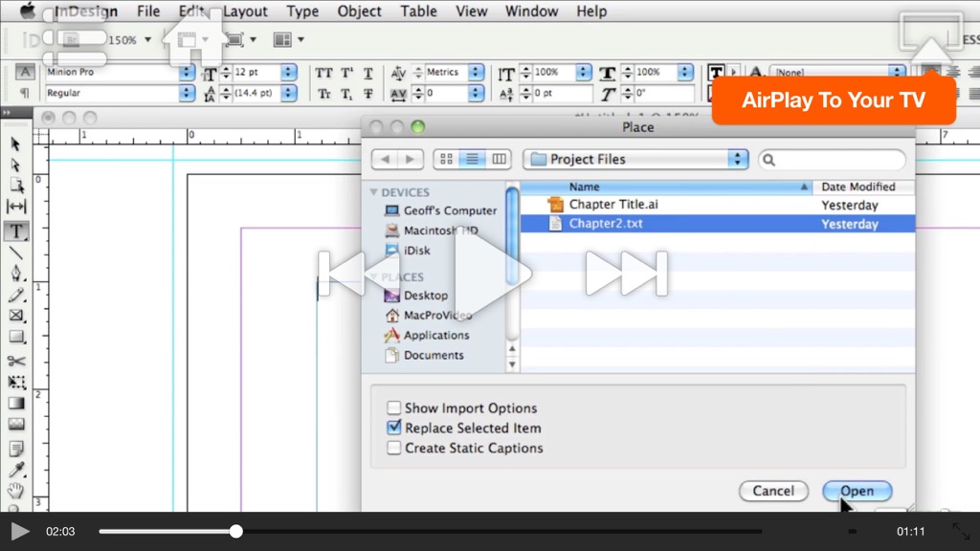The width and height of the screenshot is (980, 551).
Task: Select the Gradient Feather tool
Action: coord(15,425)
